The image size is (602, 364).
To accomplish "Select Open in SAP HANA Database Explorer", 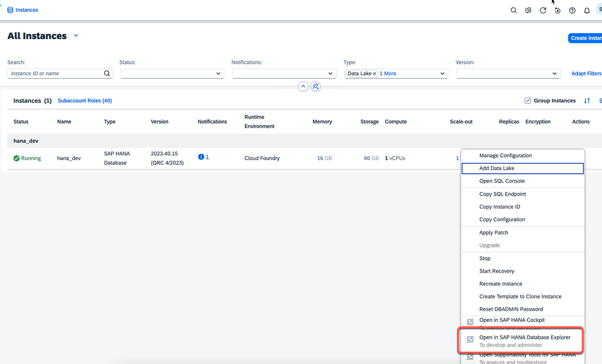I will point(524,338).
